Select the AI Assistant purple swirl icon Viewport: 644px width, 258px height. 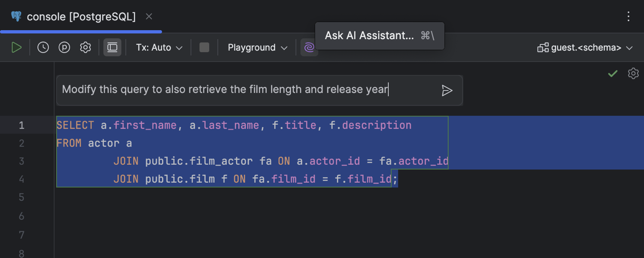(x=310, y=47)
